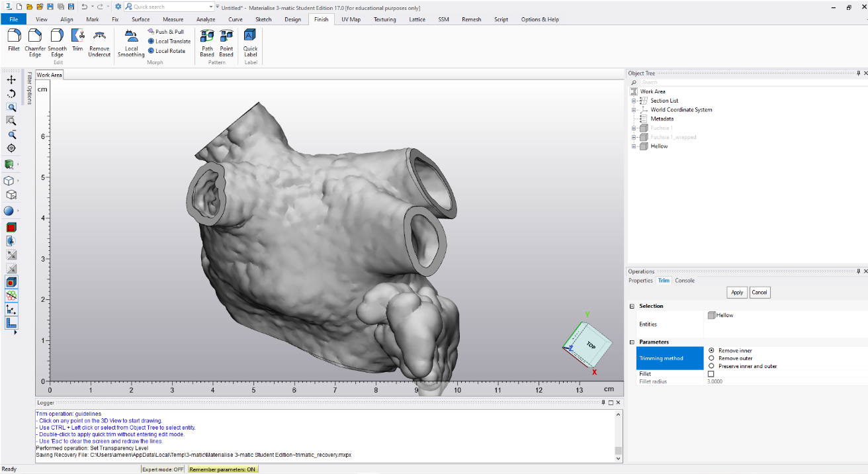This screenshot has height=474, width=868.
Task: Select the Push & Pull morph tool
Action: tap(166, 32)
